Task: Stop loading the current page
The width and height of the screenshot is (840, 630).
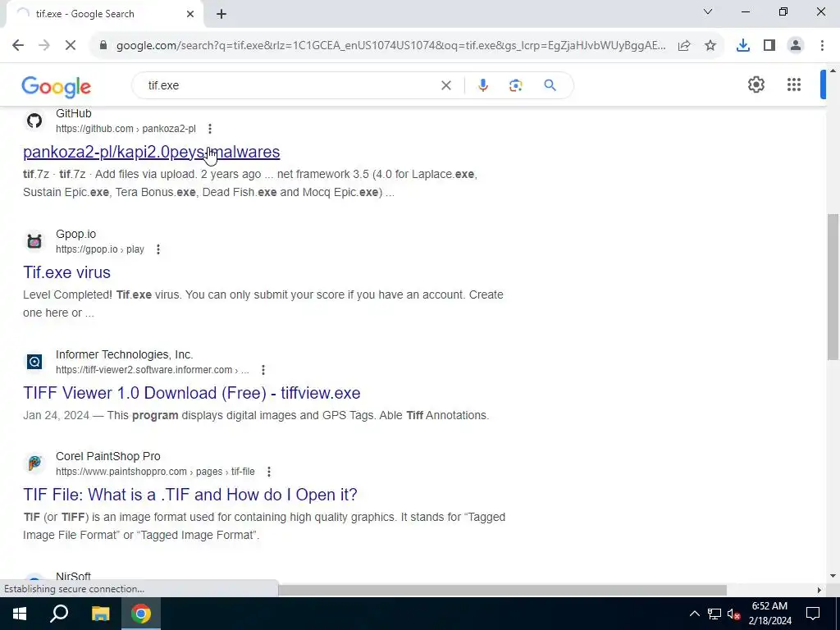Action: click(x=71, y=46)
